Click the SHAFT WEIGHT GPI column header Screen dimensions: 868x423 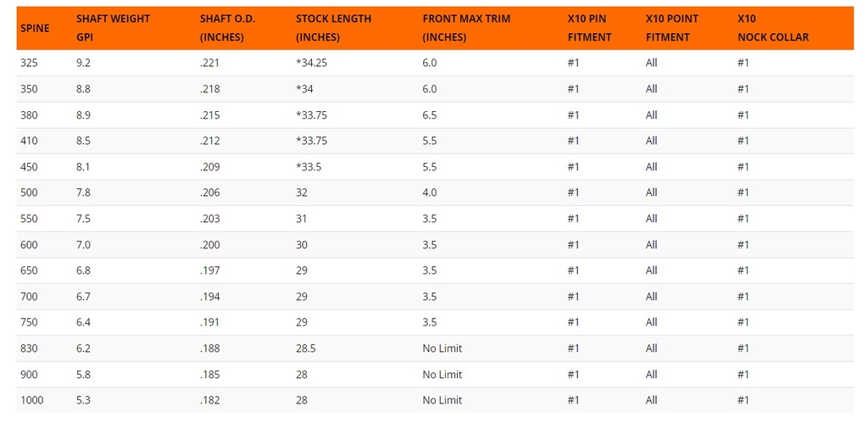[114, 28]
